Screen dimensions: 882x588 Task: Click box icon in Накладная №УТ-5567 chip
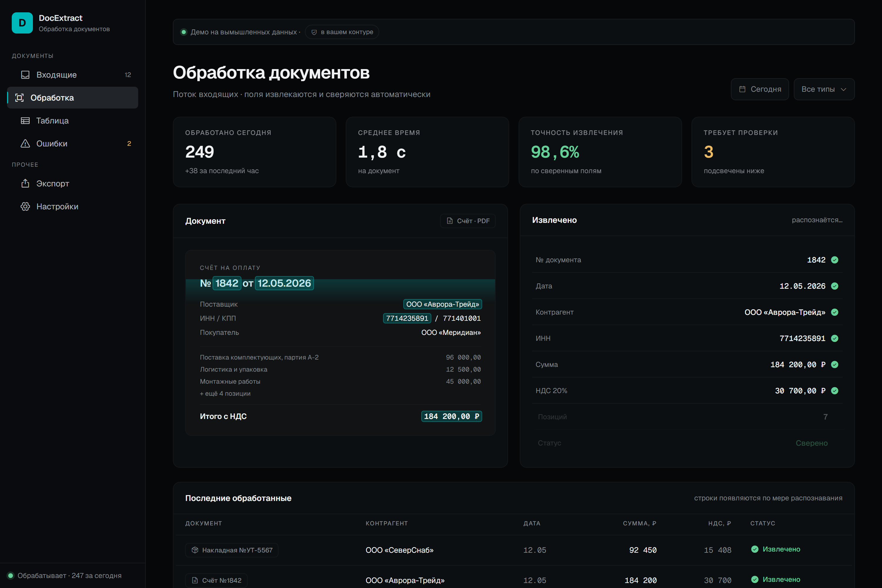point(195,550)
